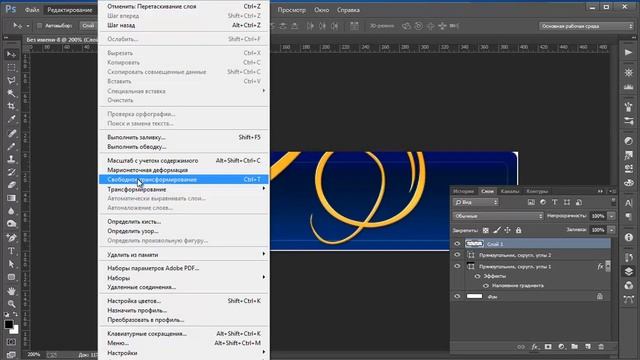Toggle lock transparent pixels
Screen dimensions: 640x360
tap(485, 230)
